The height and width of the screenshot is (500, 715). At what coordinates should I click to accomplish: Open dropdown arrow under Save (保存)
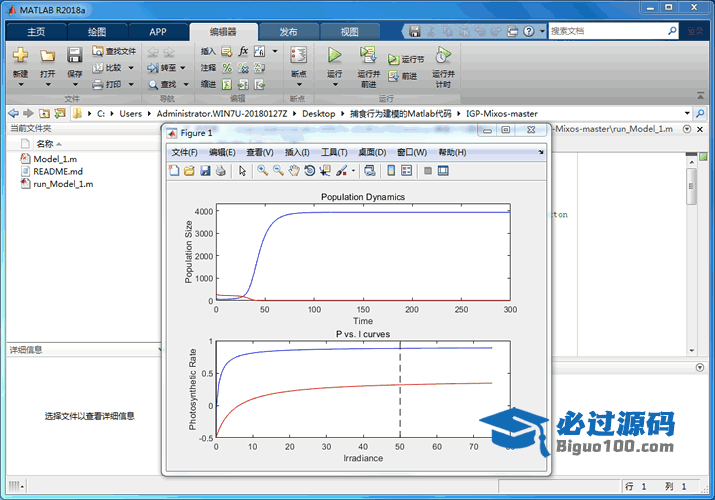pos(75,85)
